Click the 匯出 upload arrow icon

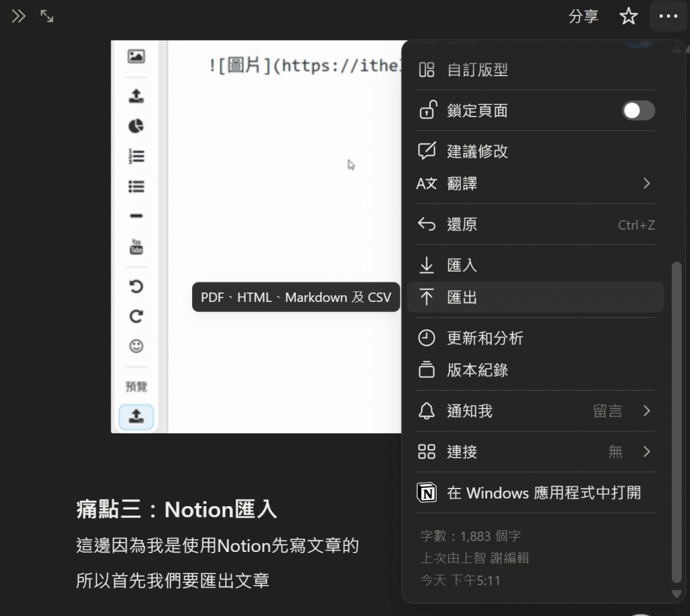(x=427, y=297)
